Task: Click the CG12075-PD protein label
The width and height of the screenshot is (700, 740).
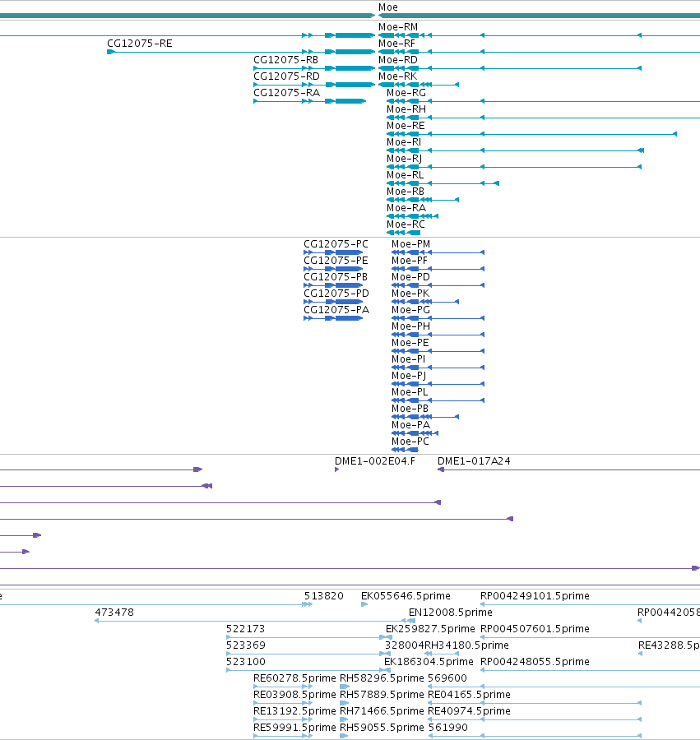Action: (x=336, y=294)
